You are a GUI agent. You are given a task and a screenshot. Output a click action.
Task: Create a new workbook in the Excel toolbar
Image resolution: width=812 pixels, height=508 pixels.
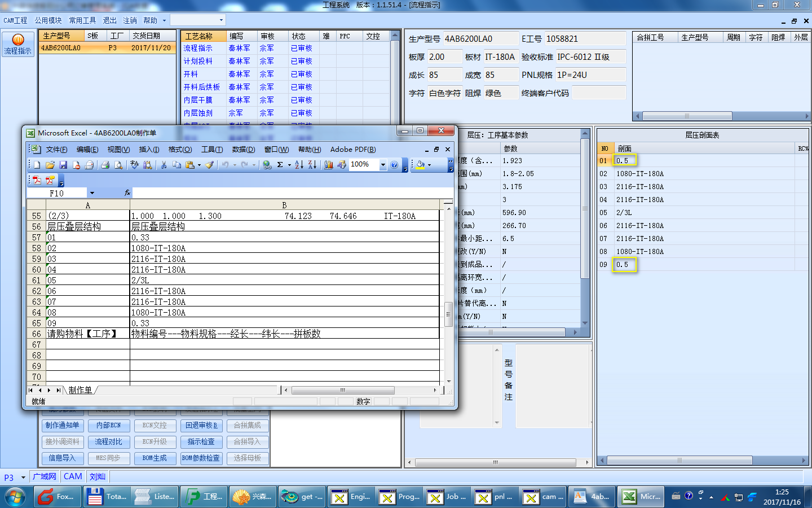click(x=37, y=165)
